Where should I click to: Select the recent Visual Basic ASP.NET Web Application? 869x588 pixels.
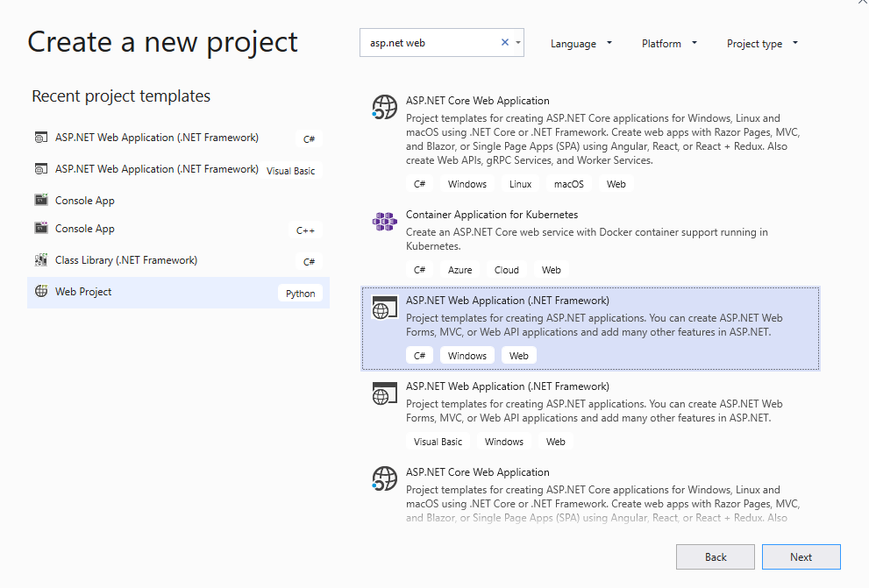(157, 169)
